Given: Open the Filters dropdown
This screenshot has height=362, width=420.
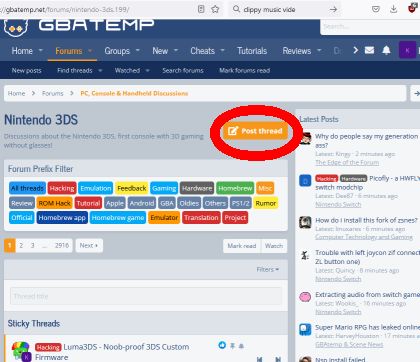Looking at the screenshot, I should (x=268, y=269).
